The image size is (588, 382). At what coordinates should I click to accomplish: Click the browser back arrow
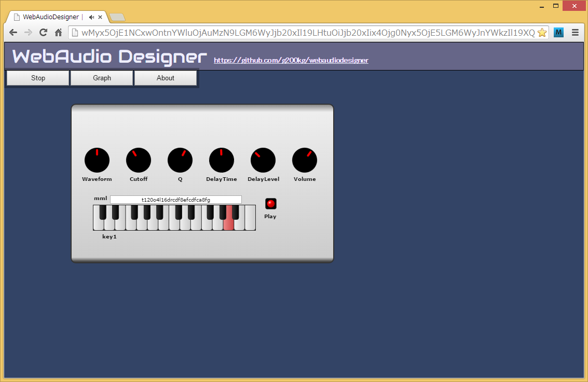pyautogui.click(x=13, y=32)
